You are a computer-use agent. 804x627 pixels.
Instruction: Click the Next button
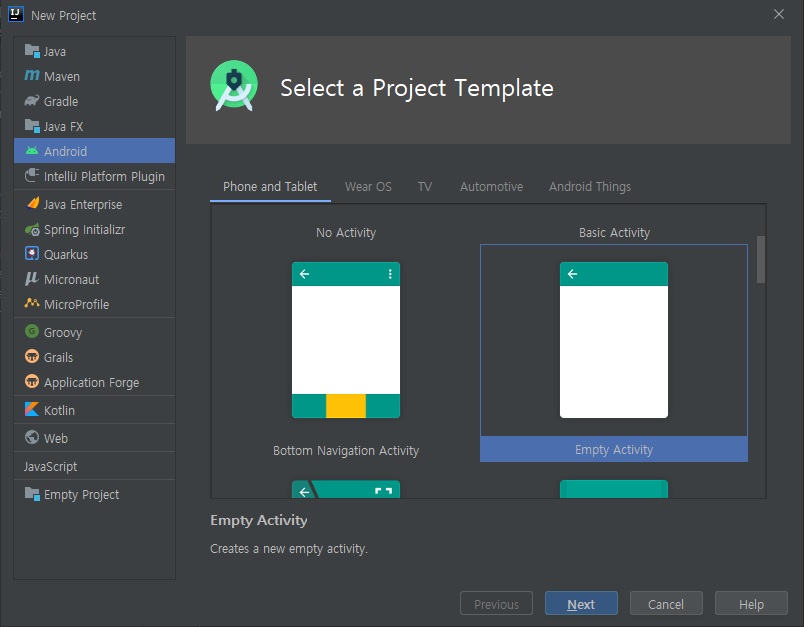(x=581, y=604)
